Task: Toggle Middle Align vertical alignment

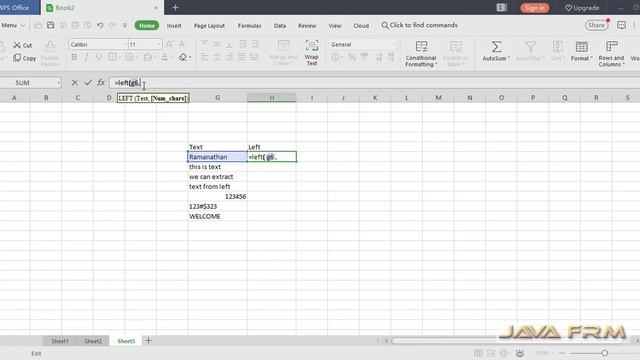Action: tap(217, 44)
